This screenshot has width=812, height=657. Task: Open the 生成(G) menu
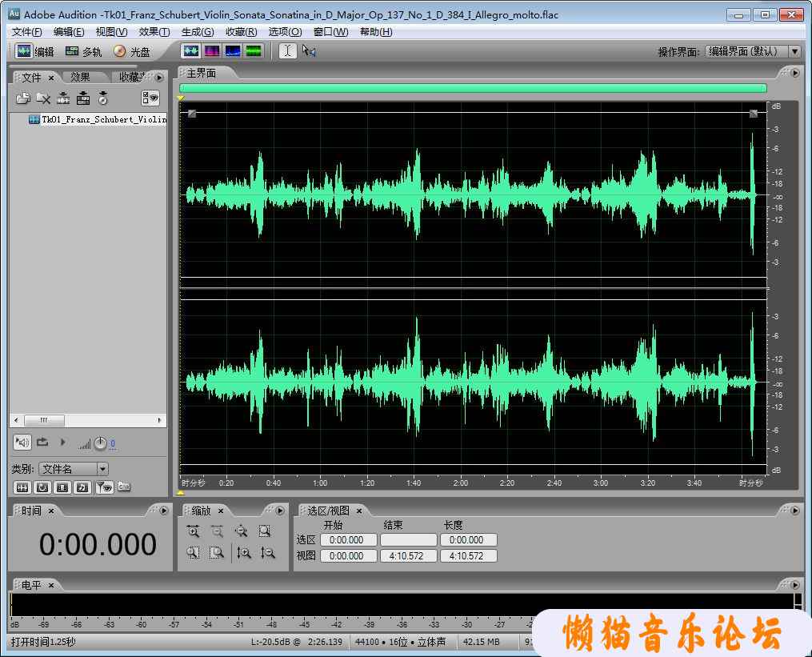click(x=198, y=32)
